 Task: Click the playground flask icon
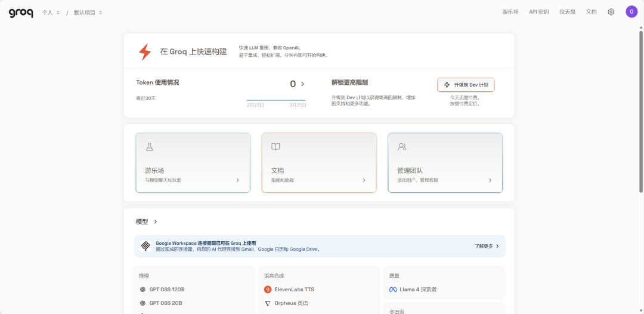point(150,147)
